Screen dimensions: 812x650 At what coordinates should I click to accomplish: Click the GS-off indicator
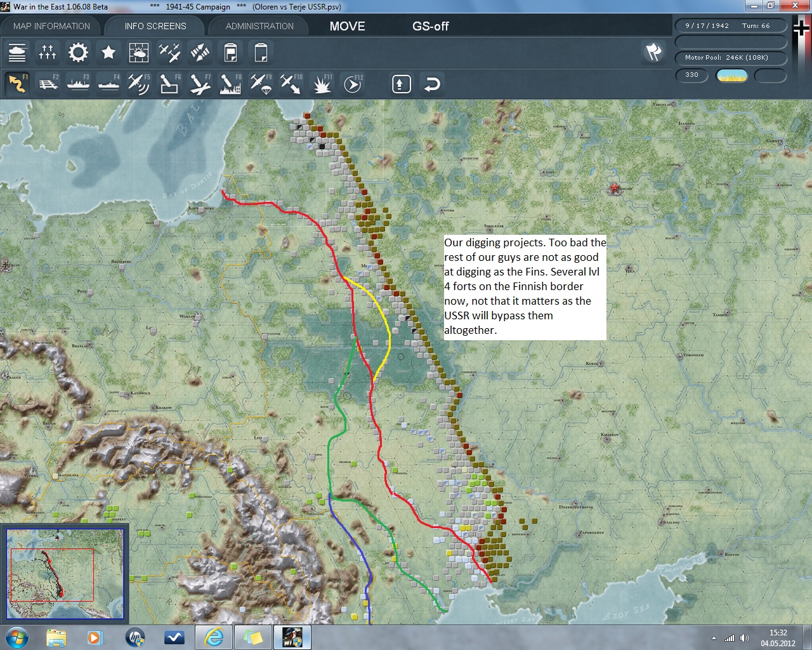(431, 26)
